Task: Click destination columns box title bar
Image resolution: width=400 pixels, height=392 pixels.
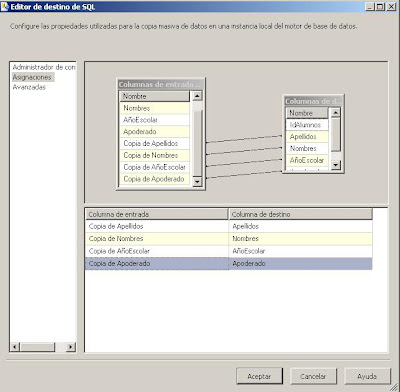Action: click(x=313, y=101)
